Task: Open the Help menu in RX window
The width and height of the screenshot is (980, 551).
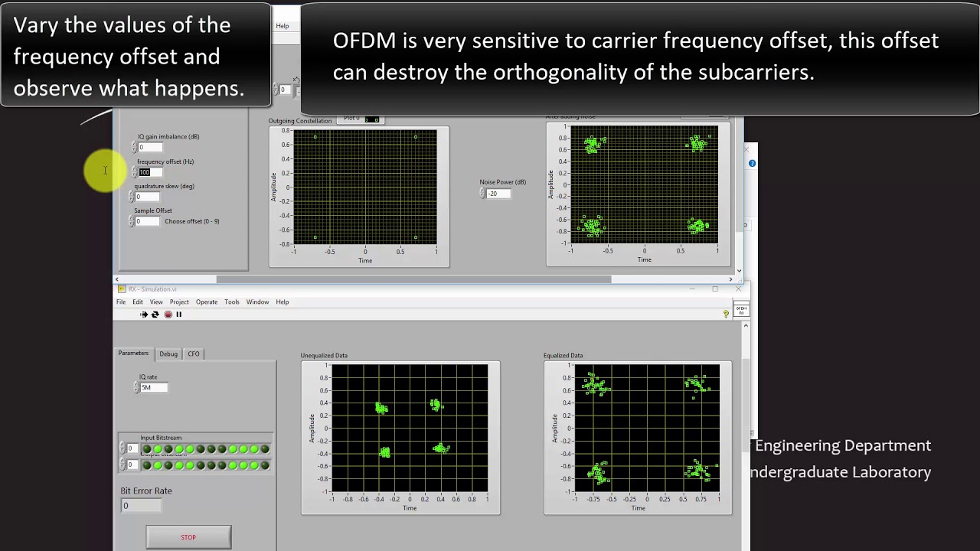Action: point(283,302)
